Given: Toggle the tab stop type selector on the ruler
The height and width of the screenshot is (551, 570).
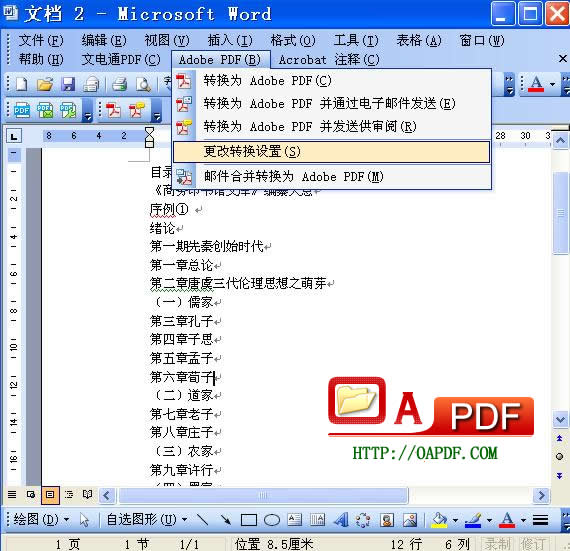Looking at the screenshot, I should click(14, 136).
